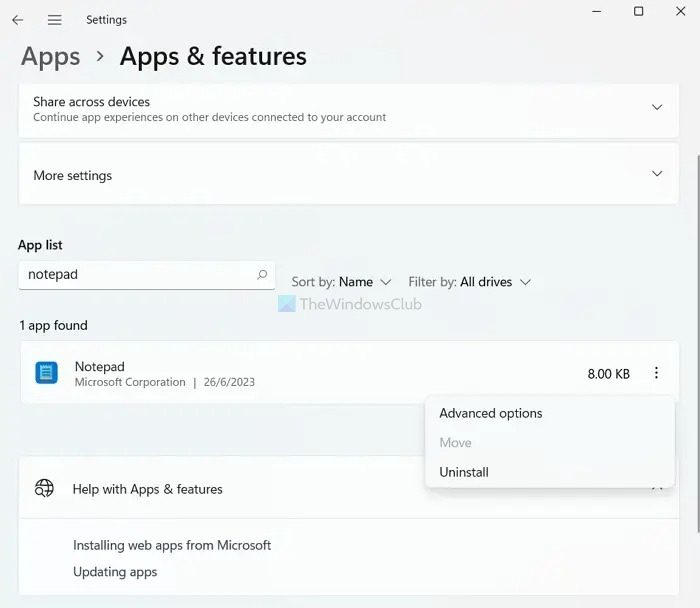Go back using the arrow icon

click(17, 20)
